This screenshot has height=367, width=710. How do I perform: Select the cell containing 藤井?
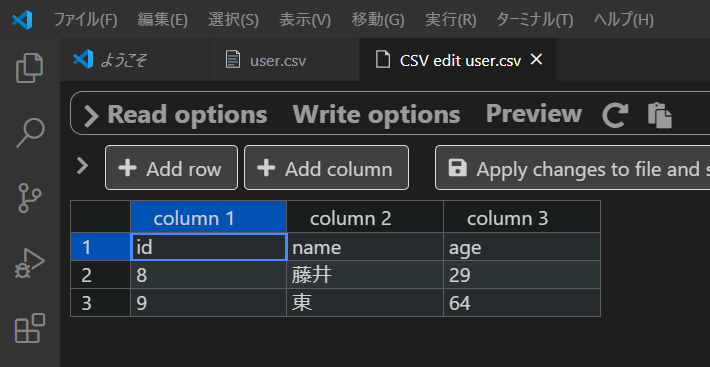[365, 275]
